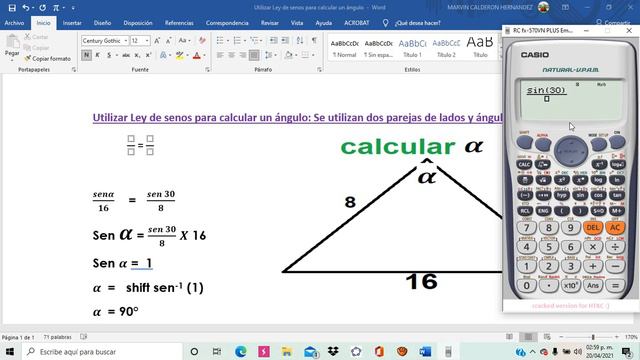The height and width of the screenshot is (360, 640).
Task: Open Microsoft Edge from taskbar
Action: [x=240, y=352]
